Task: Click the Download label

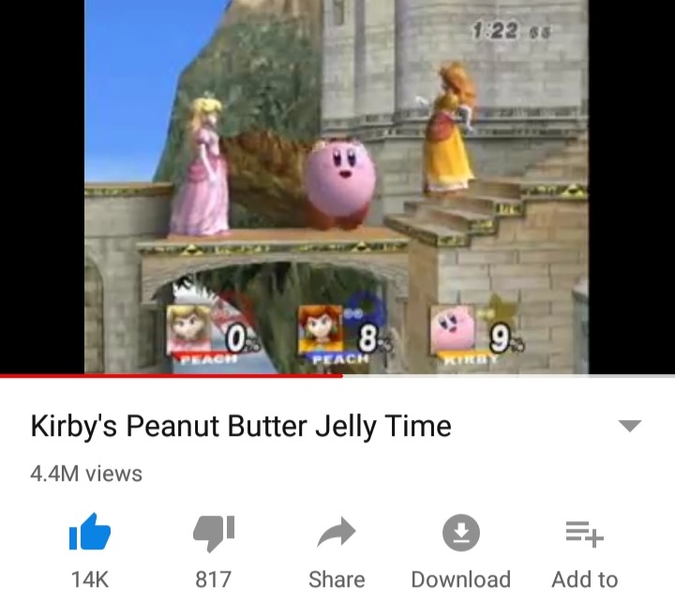Action: point(461,579)
